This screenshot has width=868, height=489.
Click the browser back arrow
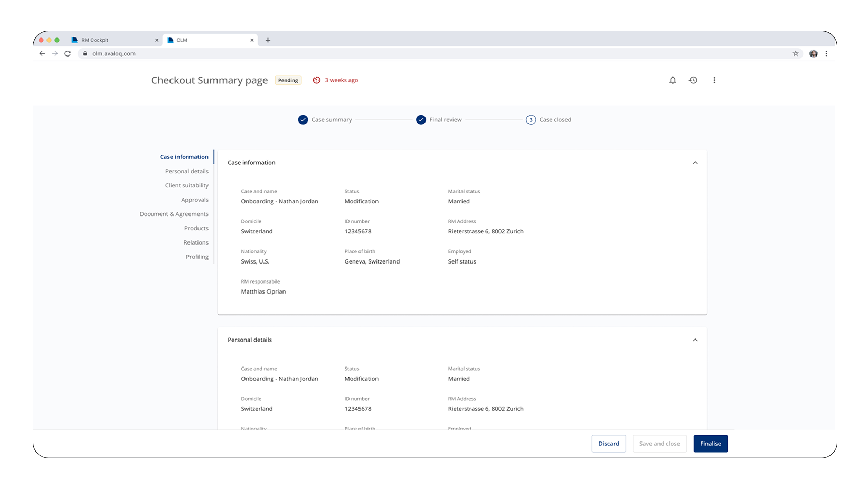(42, 53)
